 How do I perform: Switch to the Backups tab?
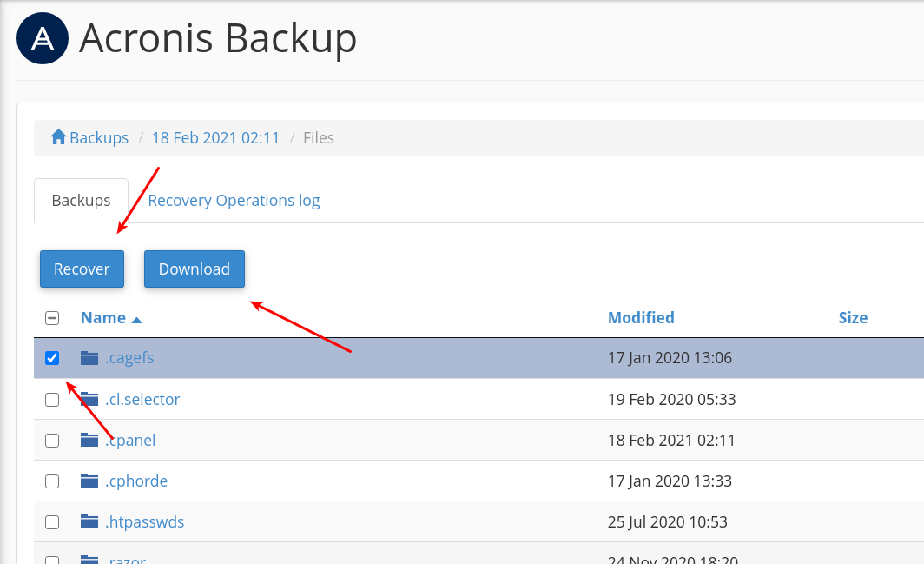pyautogui.click(x=80, y=200)
